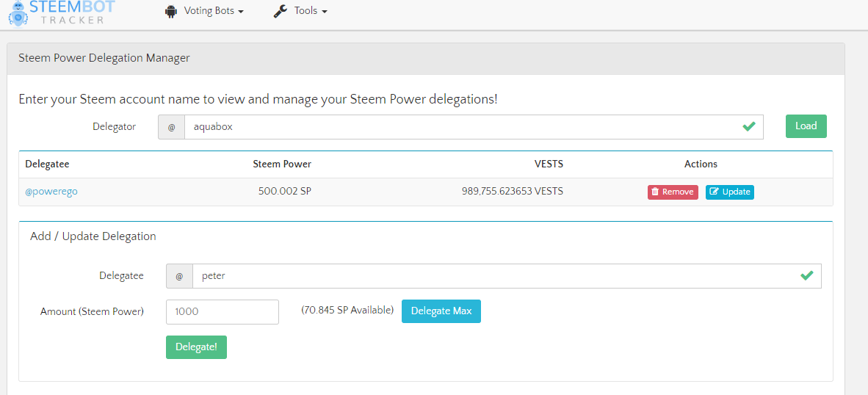868x395 pixels.
Task: Select the 989,755.623653 VESTS value
Action: point(513,192)
